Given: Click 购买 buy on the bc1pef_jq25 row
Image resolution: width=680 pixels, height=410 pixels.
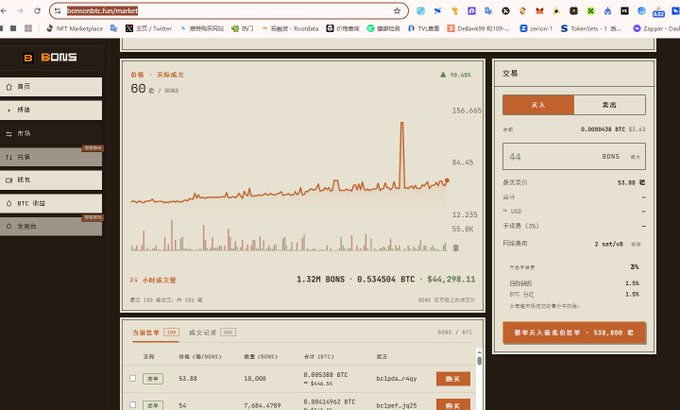Looking at the screenshot, I should point(453,405).
